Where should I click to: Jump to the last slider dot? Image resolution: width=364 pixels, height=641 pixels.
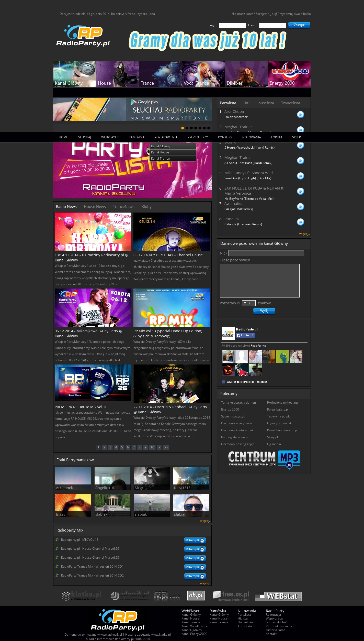[209, 128]
